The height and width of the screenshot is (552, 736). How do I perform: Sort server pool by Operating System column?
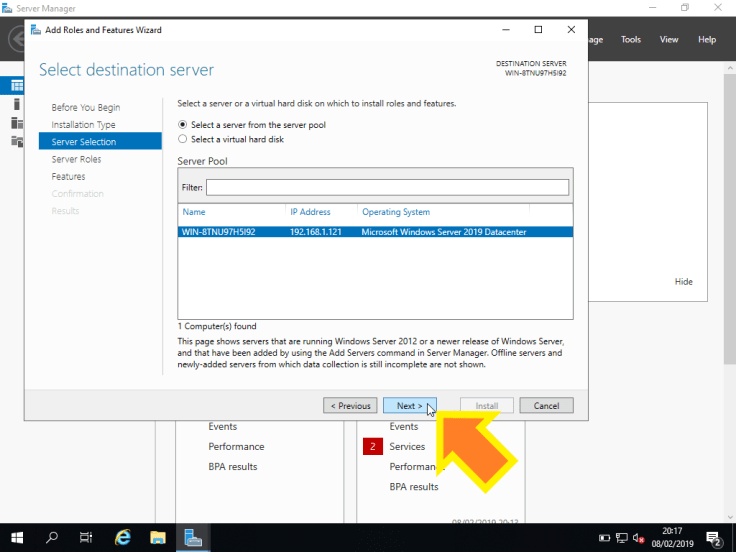(396, 212)
